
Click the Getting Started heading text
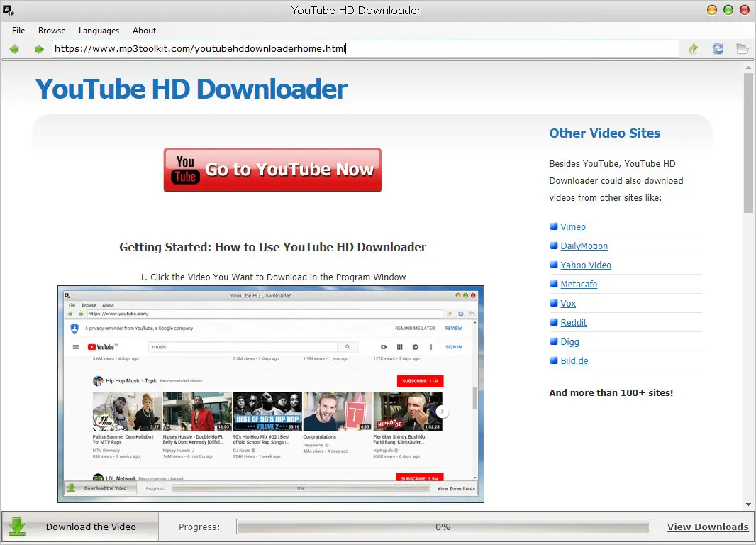click(x=272, y=247)
